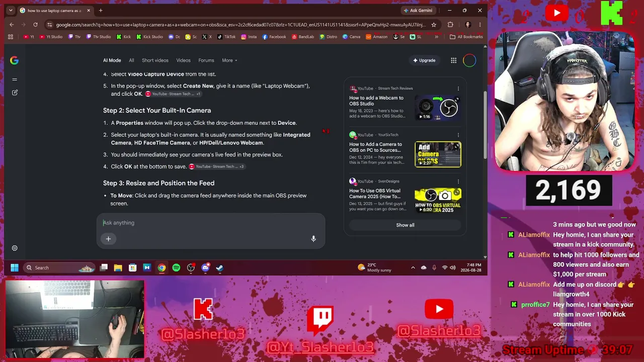
Task: Click the plus attachment button in the prompt box
Action: [x=108, y=239]
